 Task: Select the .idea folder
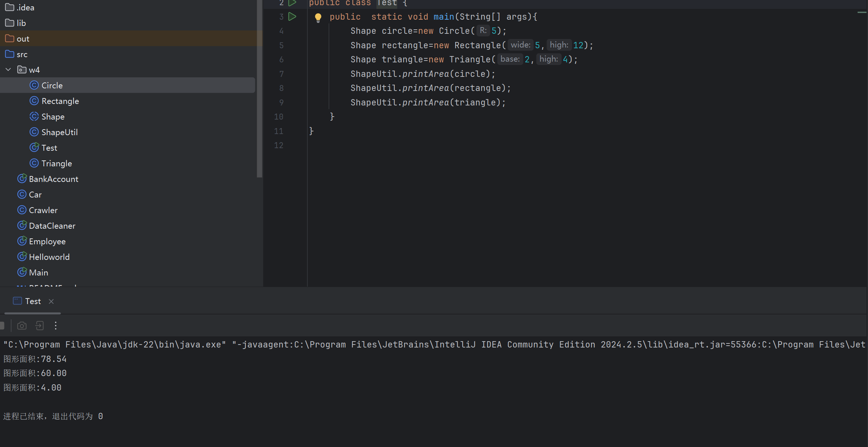coord(25,7)
